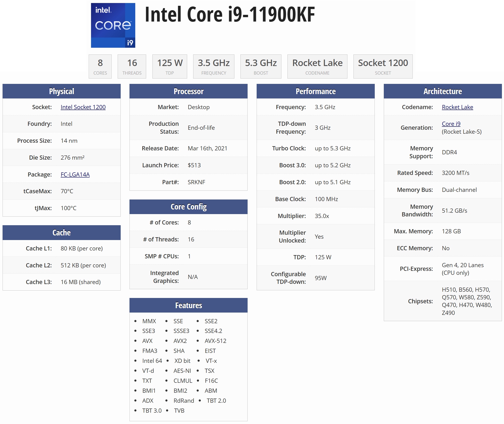The height and width of the screenshot is (424, 504).
Task: Click the 3.5 GHz Frequency summary box
Action: (214, 66)
